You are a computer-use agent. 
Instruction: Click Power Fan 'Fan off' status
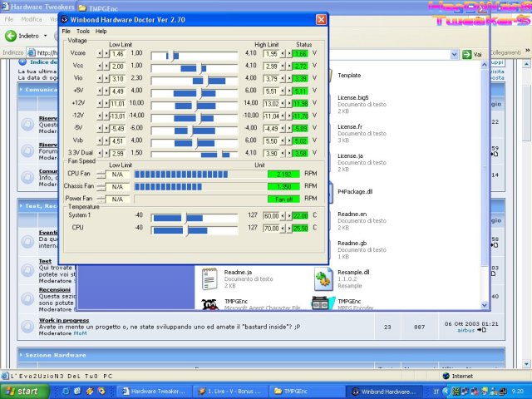(x=283, y=199)
